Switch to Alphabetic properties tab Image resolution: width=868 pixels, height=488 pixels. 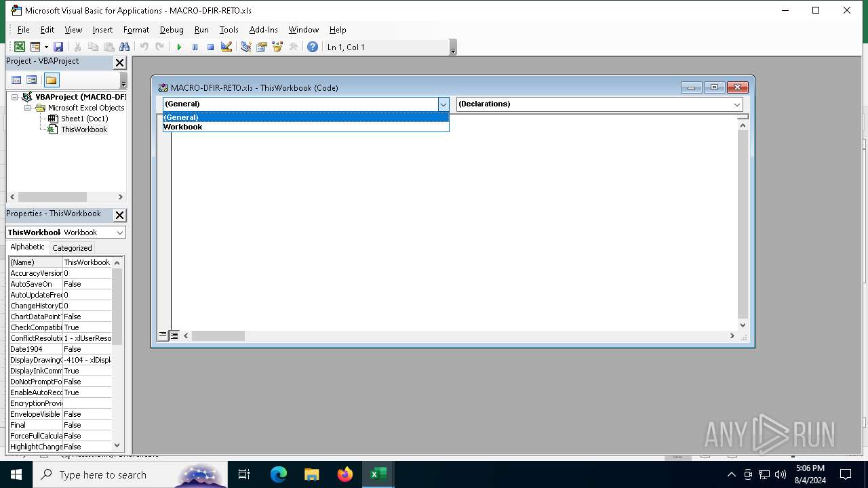coord(28,247)
